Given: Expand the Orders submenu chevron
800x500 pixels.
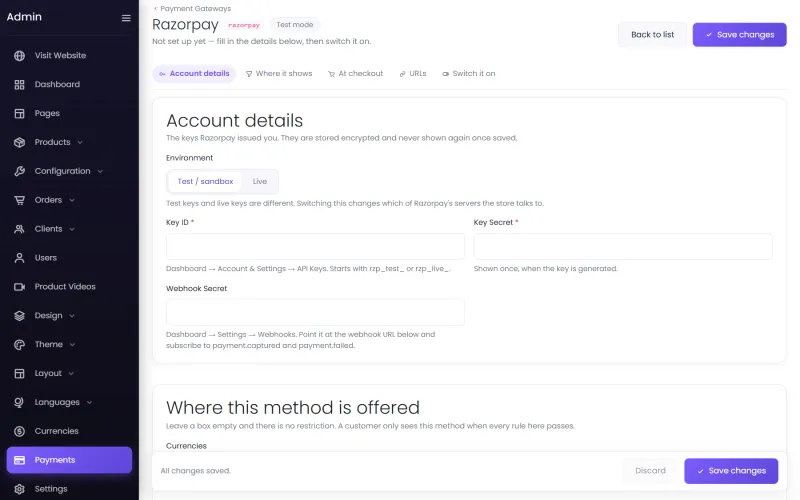Looking at the screenshot, I should 72,200.
